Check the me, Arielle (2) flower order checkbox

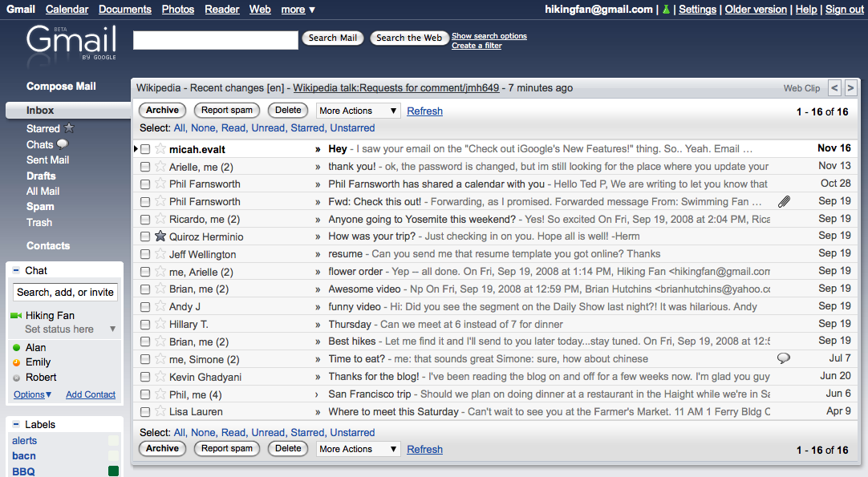tap(145, 272)
